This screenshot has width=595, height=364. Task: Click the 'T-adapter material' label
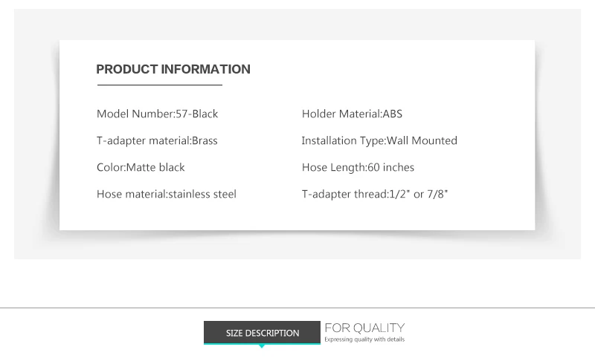click(x=143, y=140)
